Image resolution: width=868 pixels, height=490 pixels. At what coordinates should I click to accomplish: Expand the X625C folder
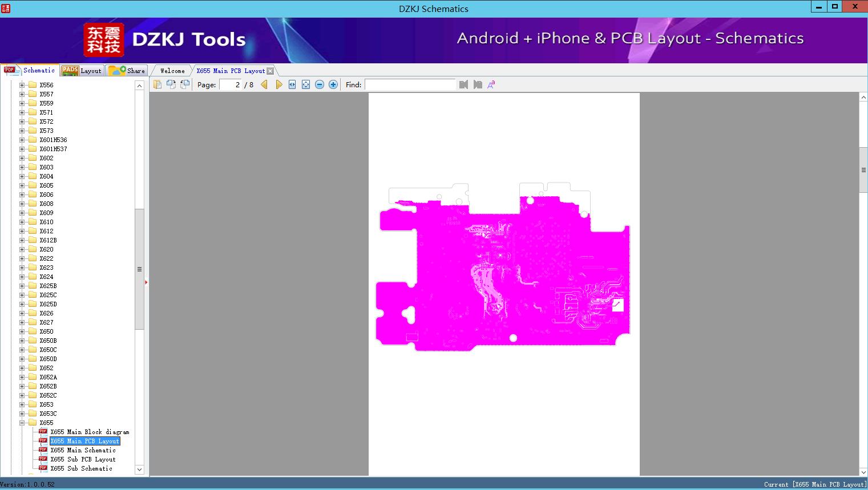[x=22, y=295]
